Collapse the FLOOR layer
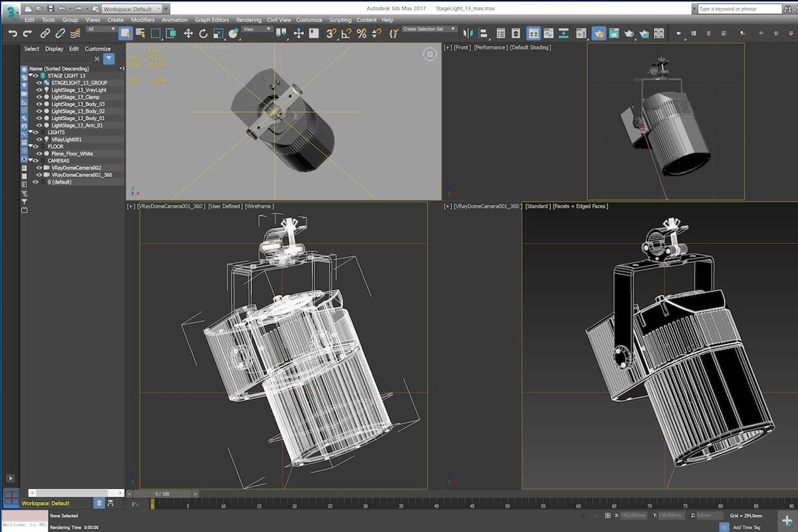 [30, 146]
